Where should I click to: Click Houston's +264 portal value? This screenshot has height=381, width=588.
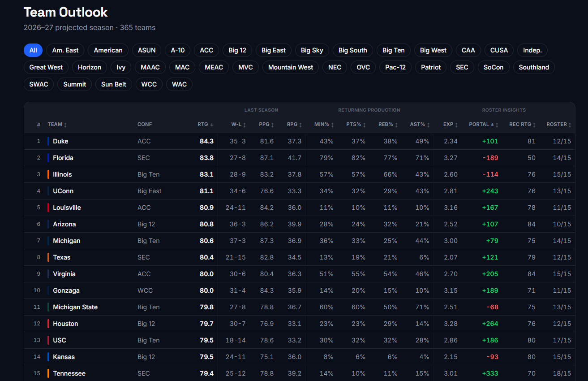coord(490,324)
